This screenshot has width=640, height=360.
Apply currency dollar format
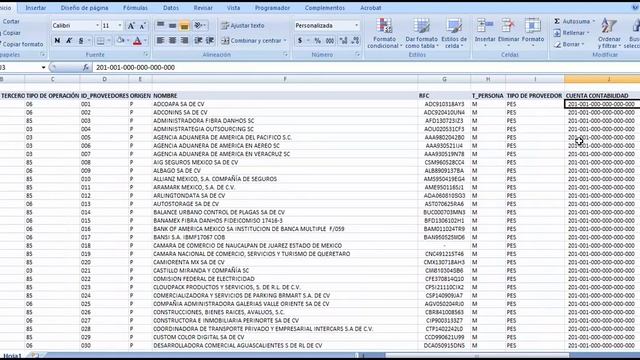coord(300,40)
